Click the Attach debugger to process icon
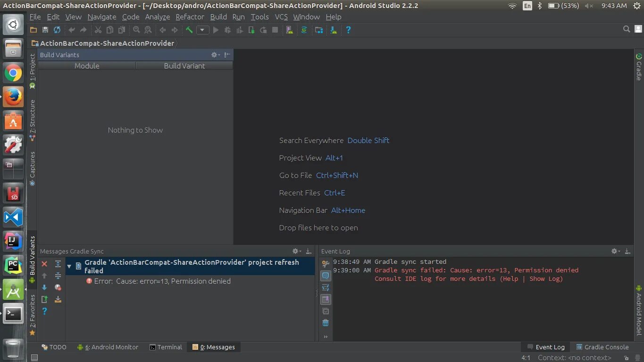 (x=251, y=30)
